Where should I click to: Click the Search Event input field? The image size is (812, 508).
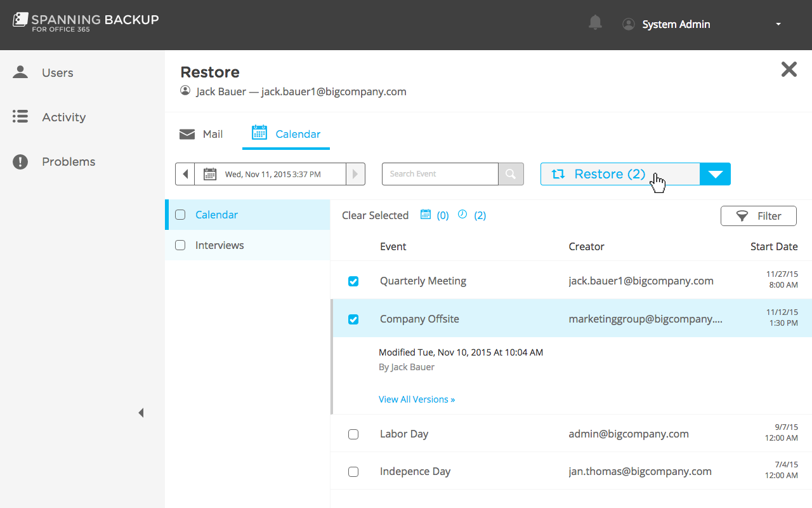(440, 174)
